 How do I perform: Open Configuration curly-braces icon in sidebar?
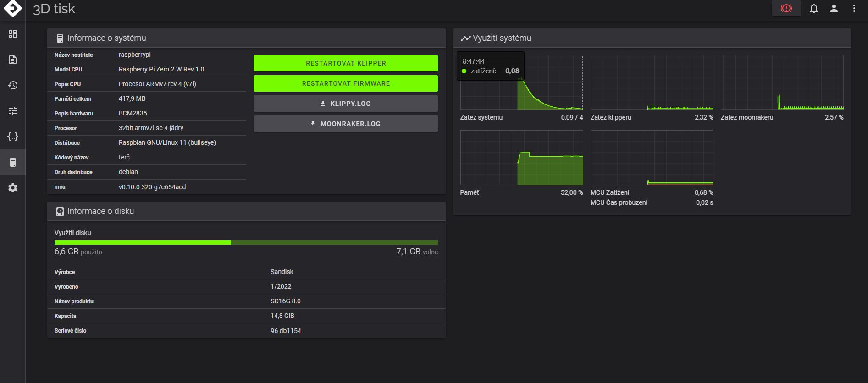(x=13, y=137)
